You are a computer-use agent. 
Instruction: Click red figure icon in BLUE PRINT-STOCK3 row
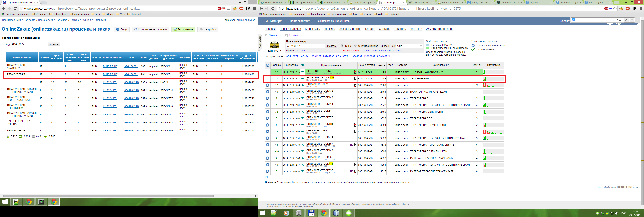355,72
